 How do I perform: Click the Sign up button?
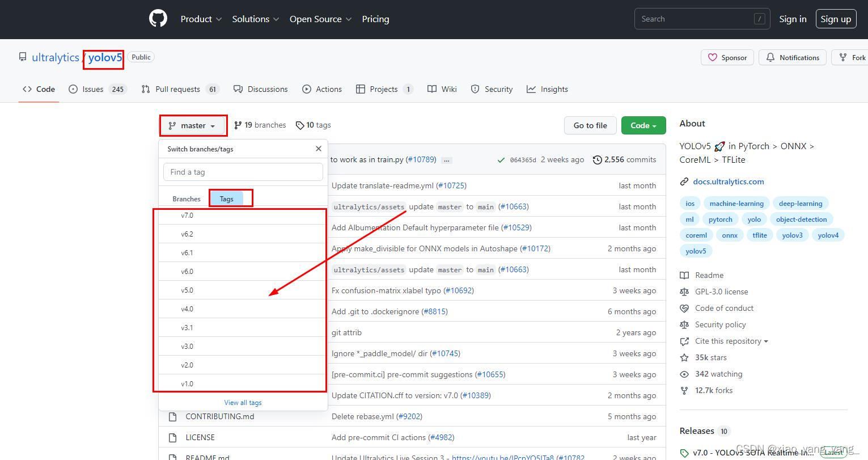pos(836,19)
